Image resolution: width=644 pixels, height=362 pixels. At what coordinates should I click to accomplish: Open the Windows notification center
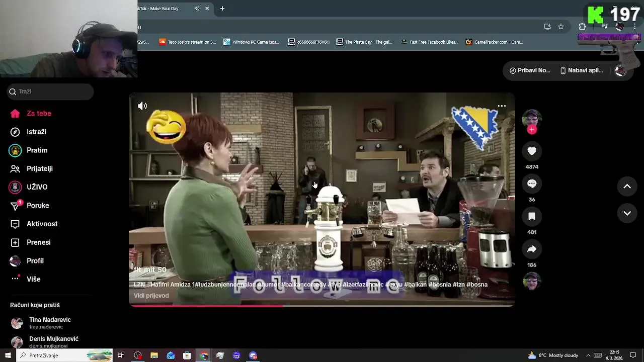point(633,355)
